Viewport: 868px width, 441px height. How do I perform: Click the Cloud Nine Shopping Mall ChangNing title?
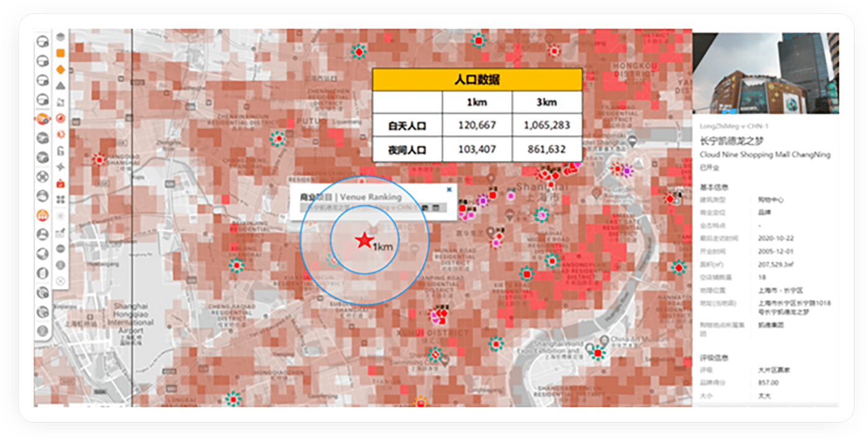click(x=764, y=155)
